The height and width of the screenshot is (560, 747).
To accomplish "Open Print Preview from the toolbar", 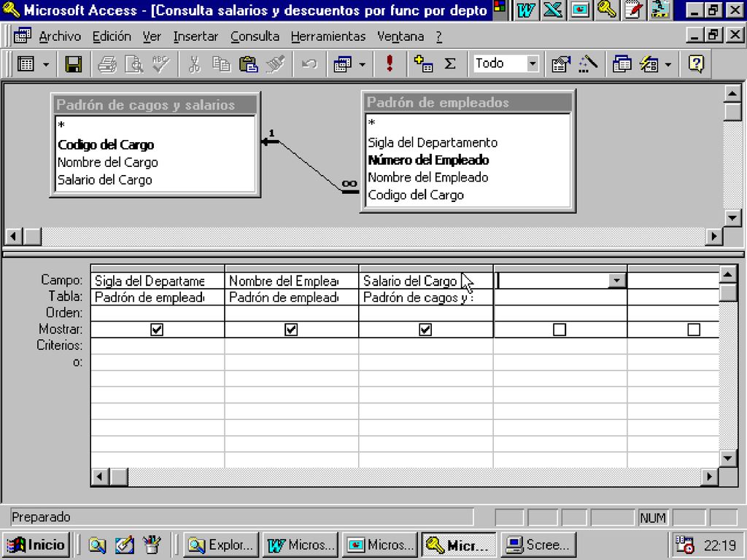I will (x=134, y=64).
